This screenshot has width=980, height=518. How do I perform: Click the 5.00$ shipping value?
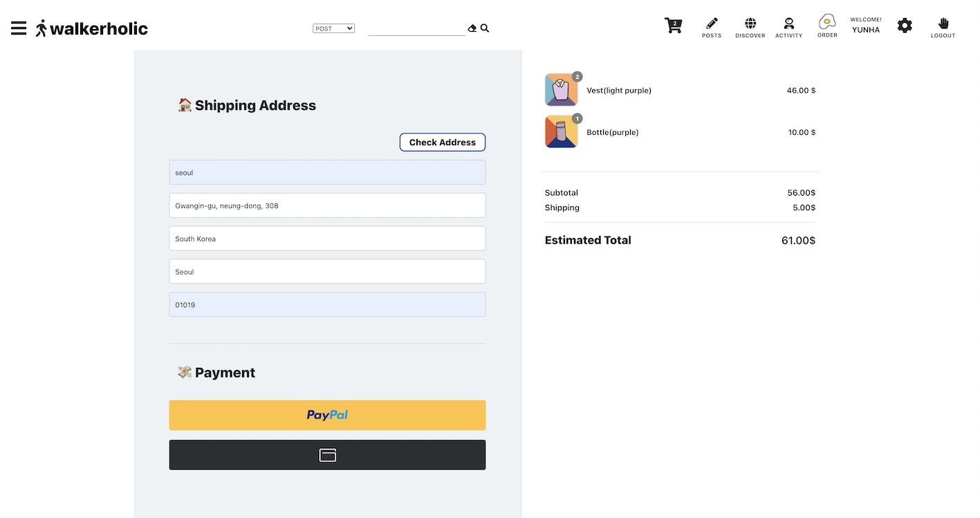[804, 207]
